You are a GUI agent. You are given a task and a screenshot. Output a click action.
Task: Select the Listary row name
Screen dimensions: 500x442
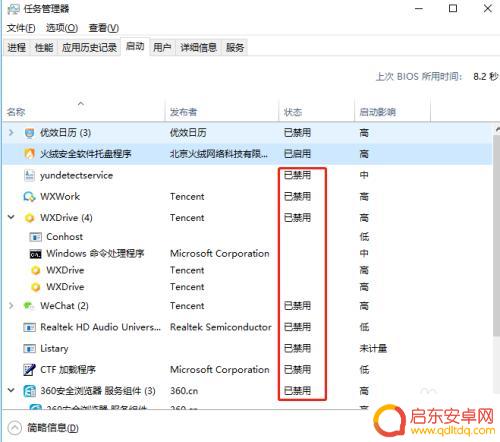click(54, 349)
